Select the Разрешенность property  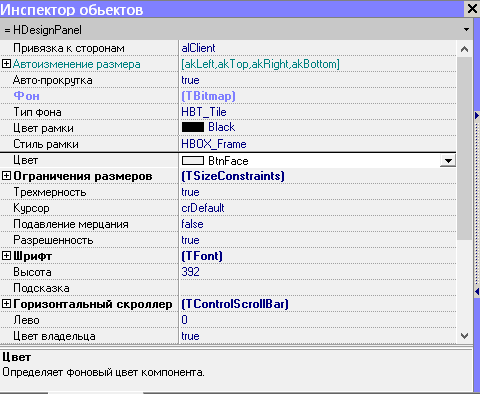tap(53, 240)
